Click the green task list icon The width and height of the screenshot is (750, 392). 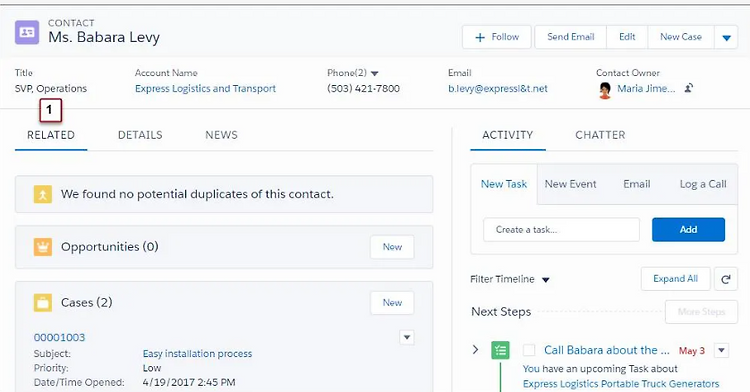pyautogui.click(x=500, y=350)
